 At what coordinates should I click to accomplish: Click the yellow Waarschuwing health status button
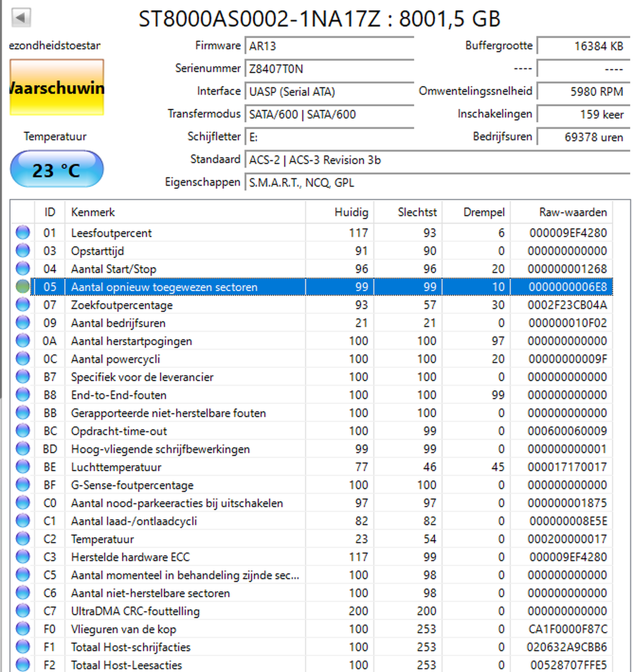(57, 88)
